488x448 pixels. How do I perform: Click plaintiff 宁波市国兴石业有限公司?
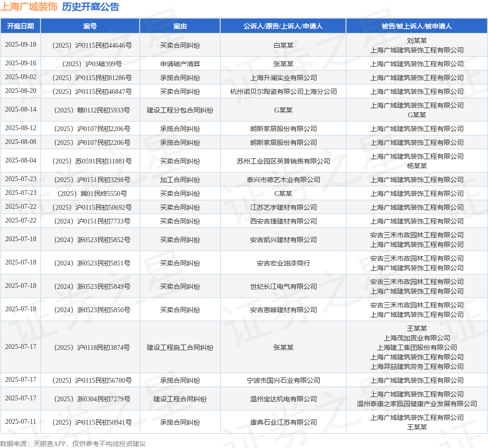point(283,381)
